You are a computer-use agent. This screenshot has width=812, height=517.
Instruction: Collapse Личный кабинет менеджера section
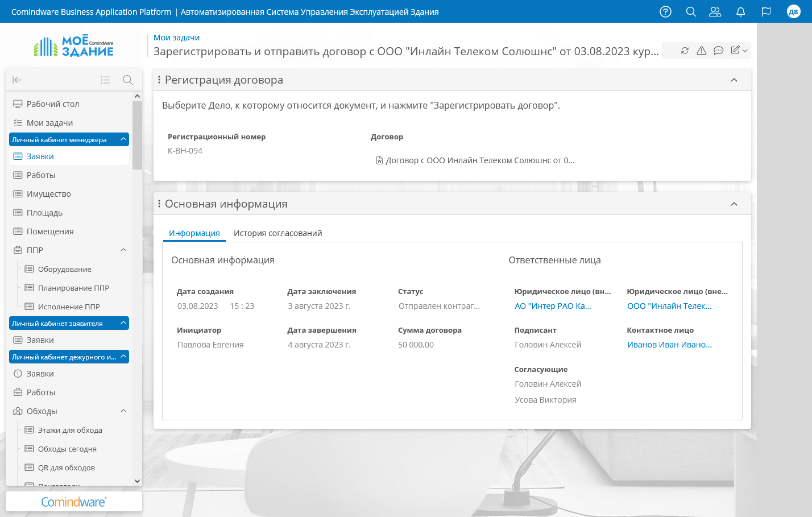point(123,139)
